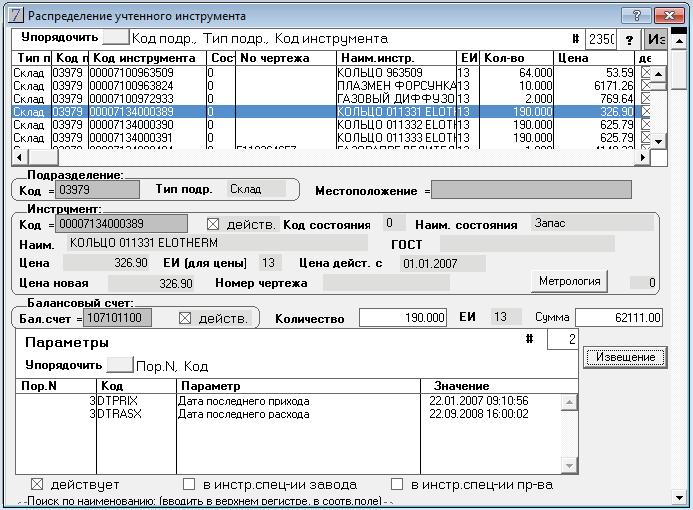The image size is (693, 510).
Task: Select DTRASX parameter row
Action: pos(288,414)
